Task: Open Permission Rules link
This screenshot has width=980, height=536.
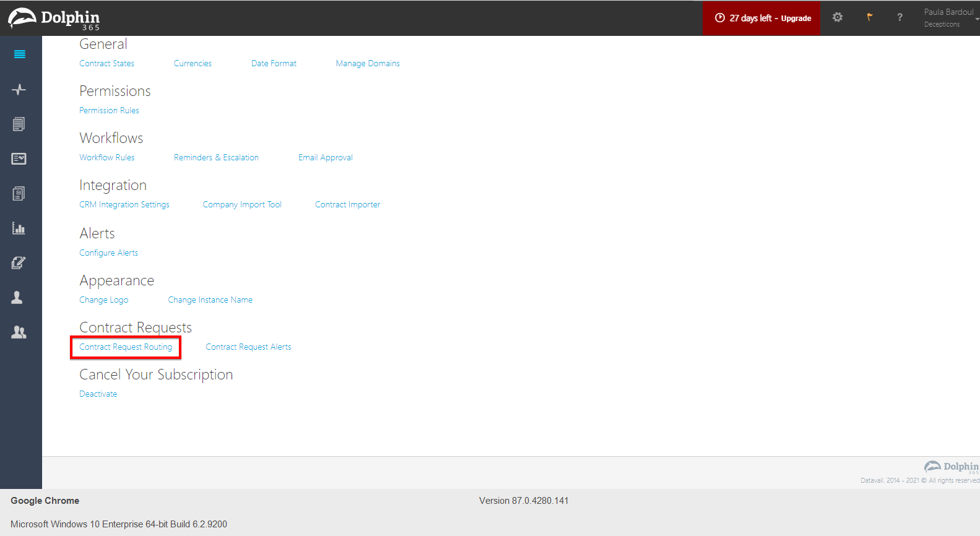Action: 109,110
